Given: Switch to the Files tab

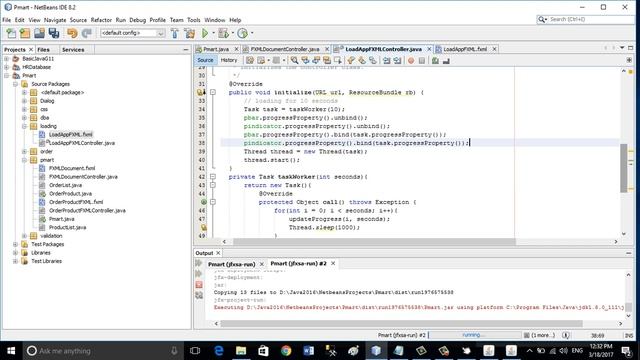Looking at the screenshot, I should click(x=43, y=49).
